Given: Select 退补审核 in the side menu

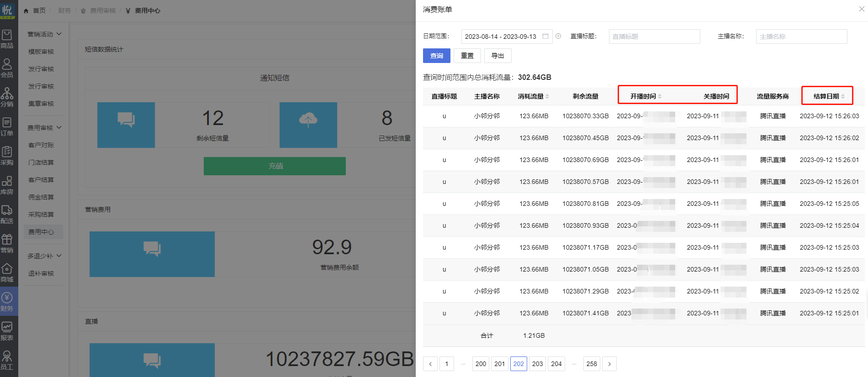Looking at the screenshot, I should (41, 273).
